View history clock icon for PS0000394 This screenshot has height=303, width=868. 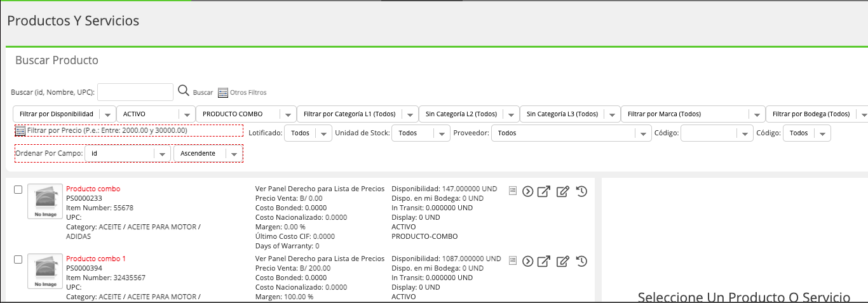[x=581, y=261]
